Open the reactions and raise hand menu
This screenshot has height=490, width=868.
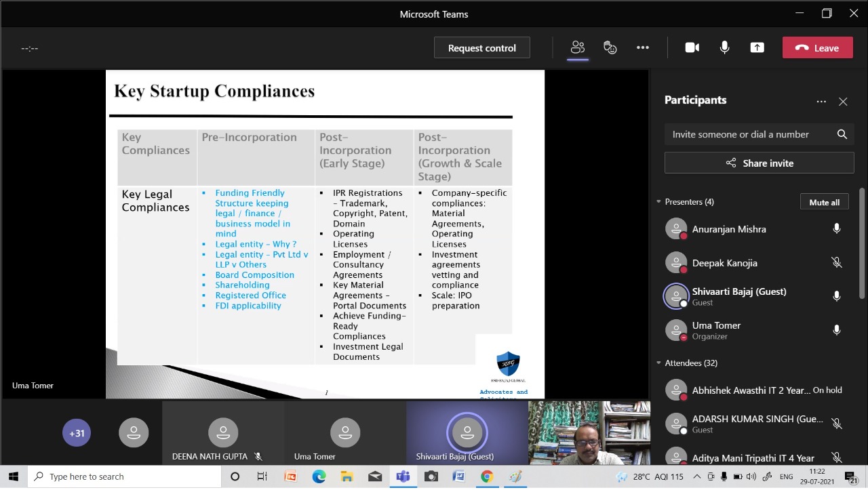point(610,47)
